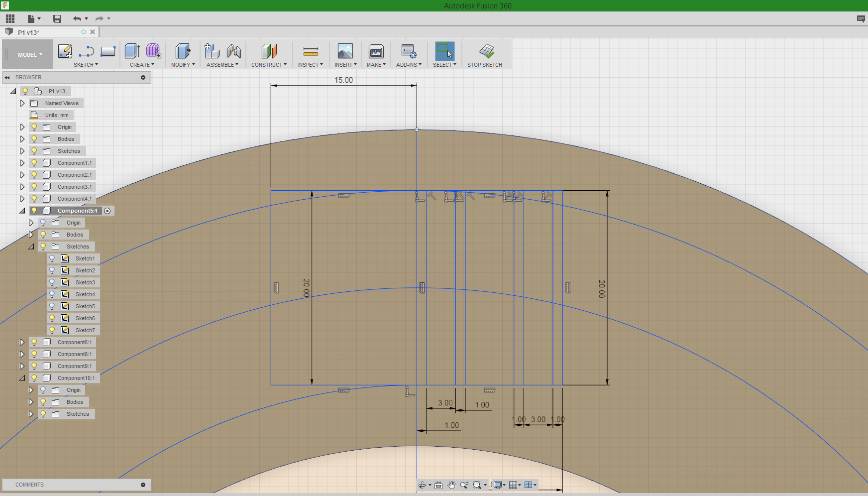Click the Measure inspect icon

point(311,51)
